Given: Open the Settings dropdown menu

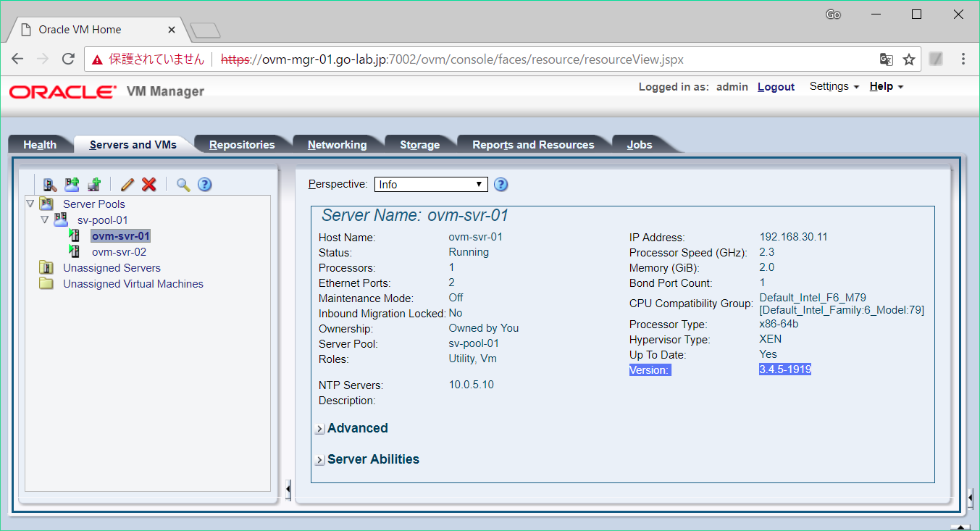Looking at the screenshot, I should (834, 86).
